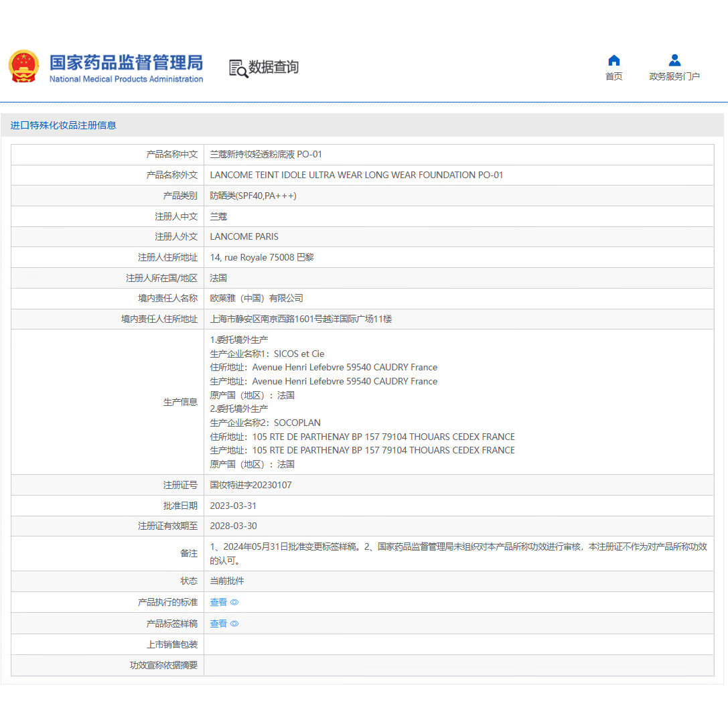Click the 数据查询 magnifier search icon
The height and width of the screenshot is (728, 728).
(x=238, y=68)
